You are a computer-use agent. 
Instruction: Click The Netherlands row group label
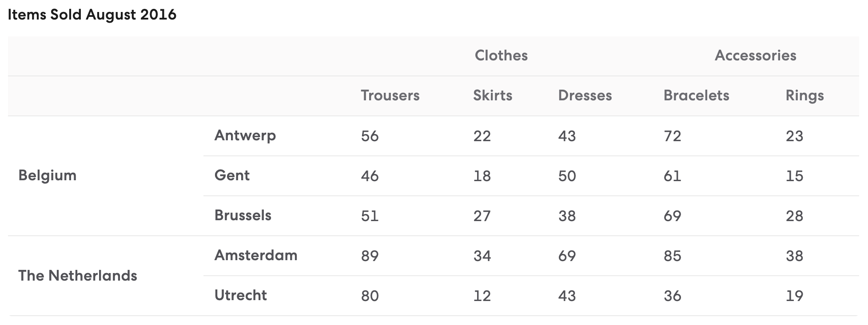(78, 276)
